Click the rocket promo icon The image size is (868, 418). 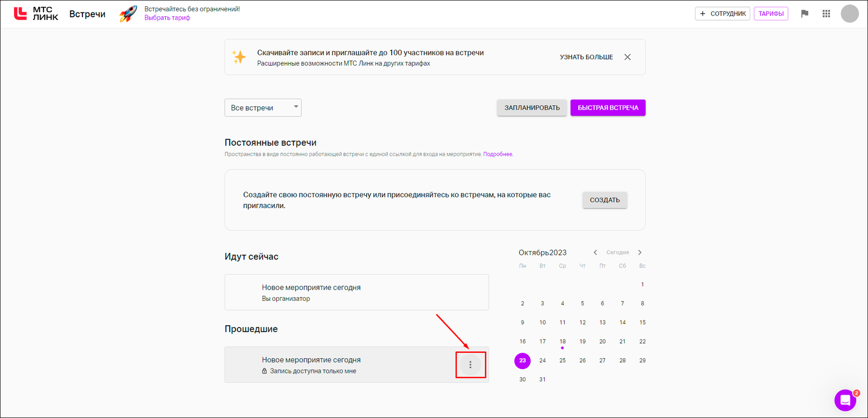tap(129, 14)
